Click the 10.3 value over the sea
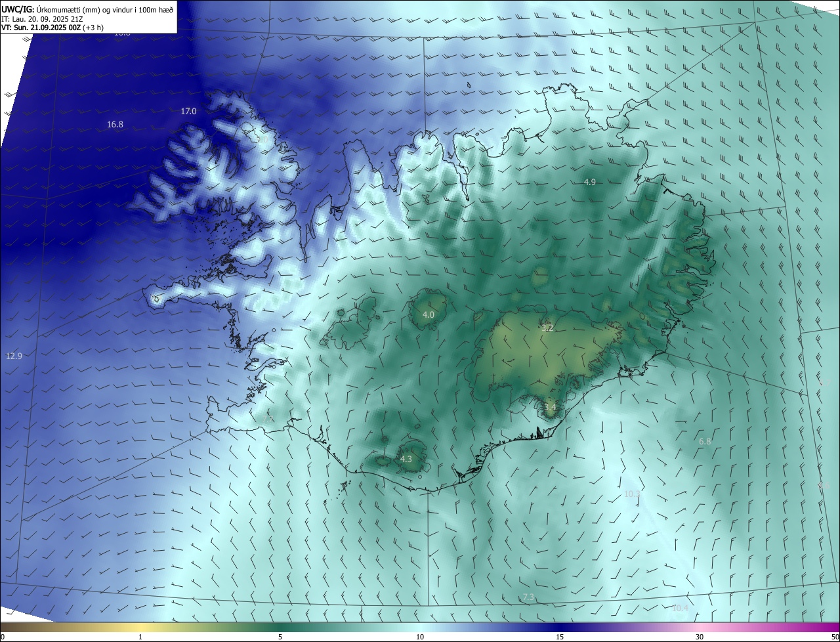 click(631, 494)
